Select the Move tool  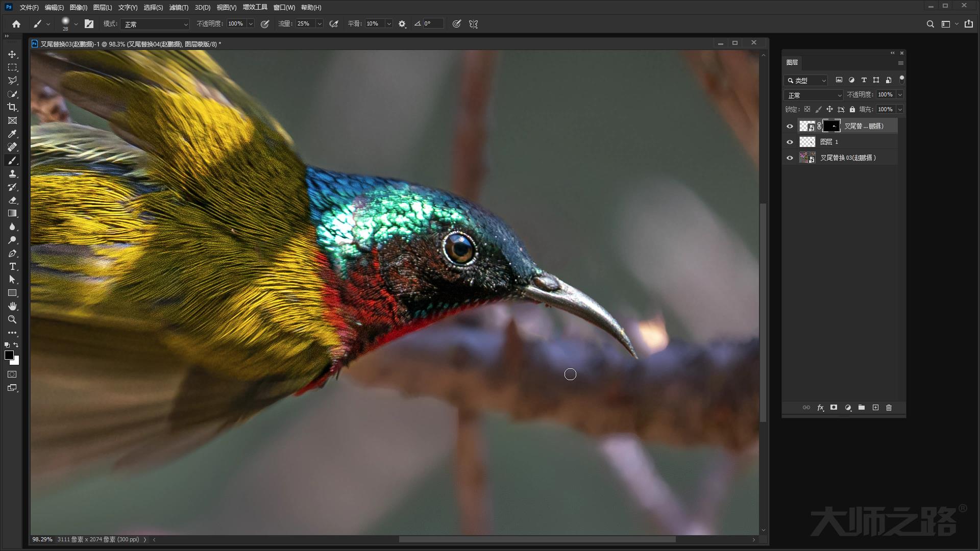click(12, 54)
